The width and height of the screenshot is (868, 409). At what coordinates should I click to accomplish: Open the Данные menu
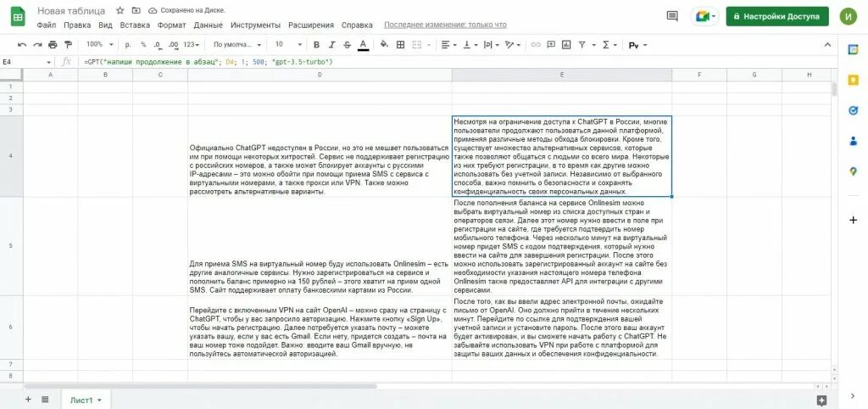point(209,25)
